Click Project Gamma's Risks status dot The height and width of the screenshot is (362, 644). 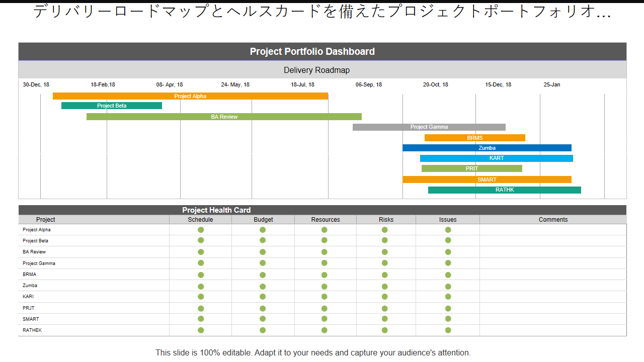[x=385, y=263]
